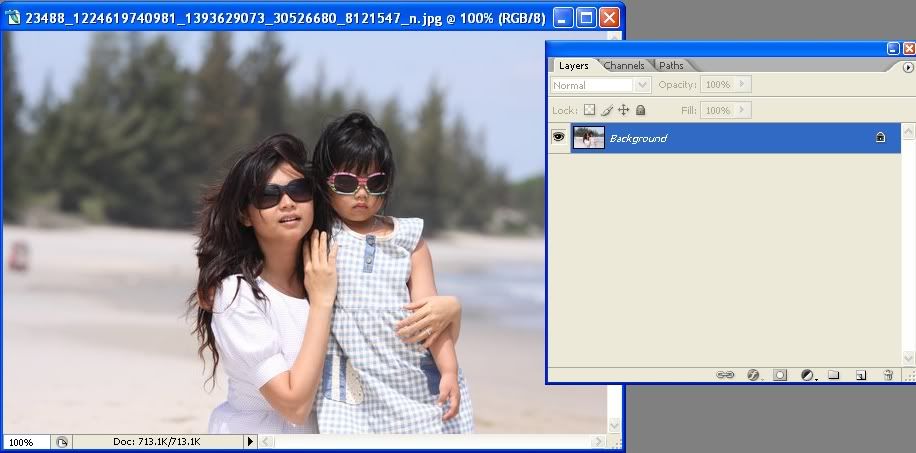Add a layer mask
This screenshot has width=916, height=453.
pyautogui.click(x=780, y=375)
